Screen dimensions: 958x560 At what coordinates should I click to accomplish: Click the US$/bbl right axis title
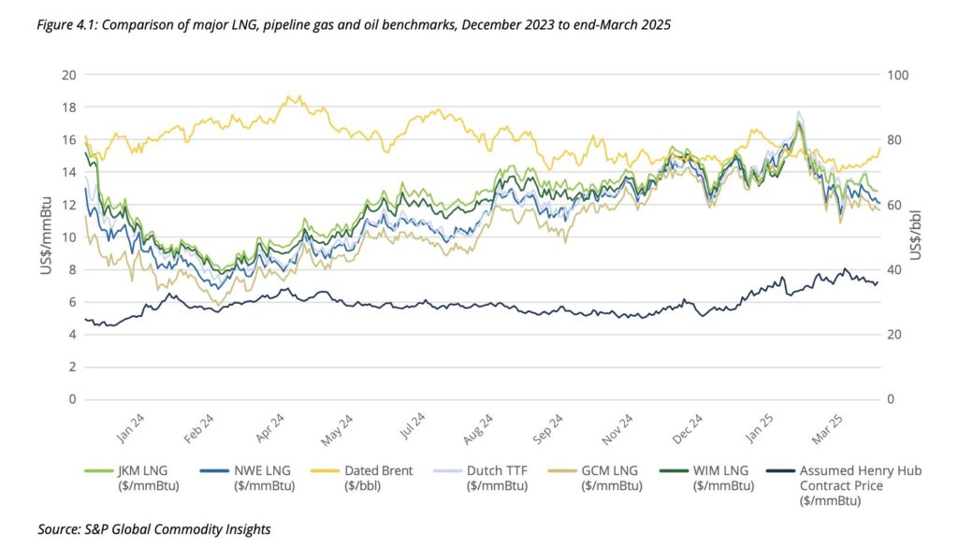point(916,236)
